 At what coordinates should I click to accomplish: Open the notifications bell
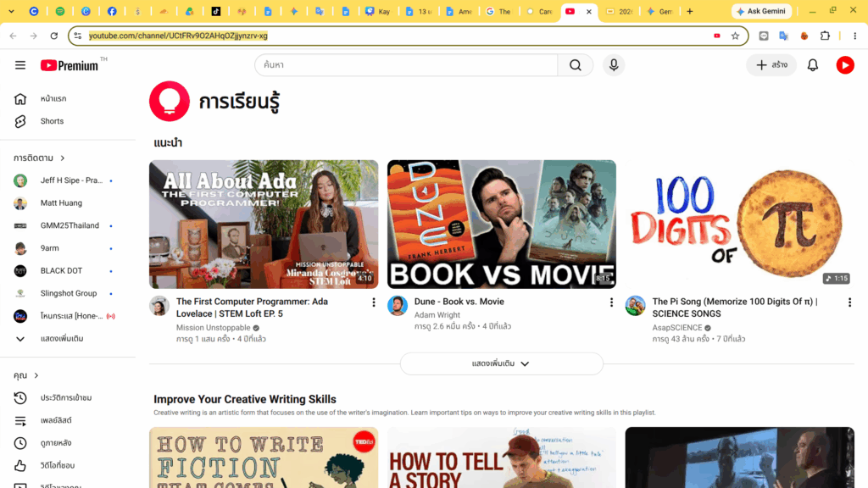(x=813, y=65)
